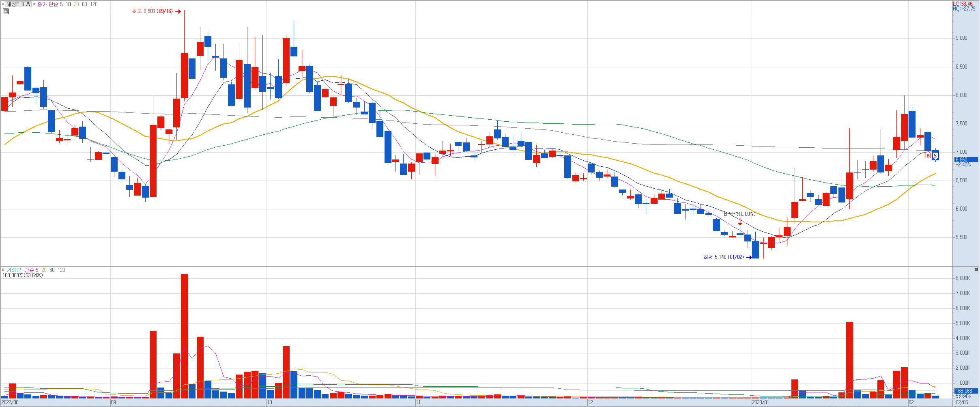Click the 10 month marker on date axis
The width and height of the screenshot is (980, 407).
[x=269, y=403]
